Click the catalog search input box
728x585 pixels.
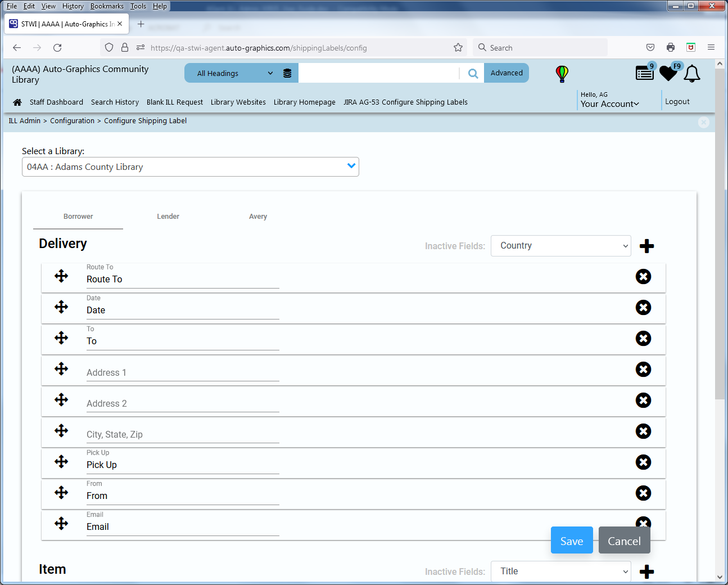click(x=379, y=73)
